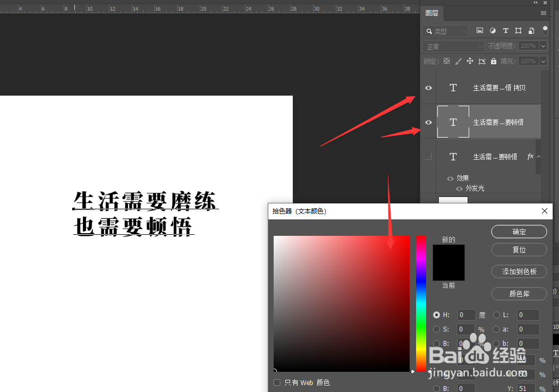Click the selected layer's T thumbnail
Screen dimensions: 559x392
[x=453, y=122]
